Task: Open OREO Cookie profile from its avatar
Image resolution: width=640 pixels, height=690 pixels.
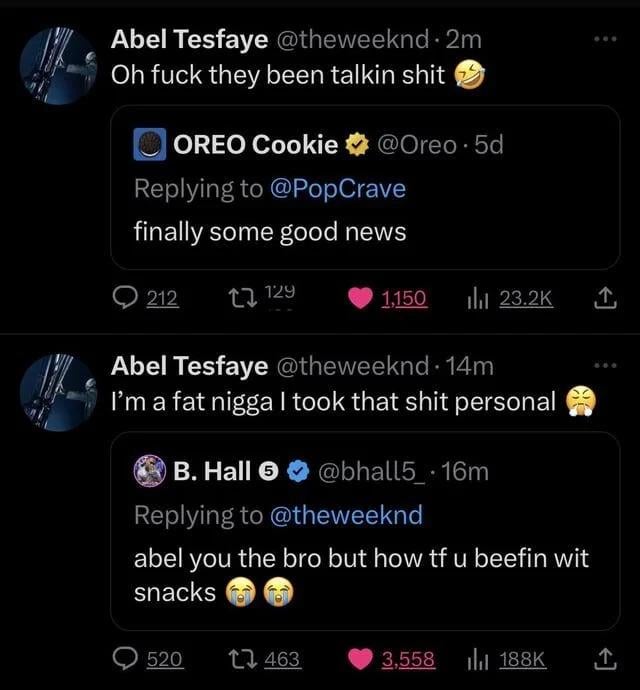Action: click(149, 145)
